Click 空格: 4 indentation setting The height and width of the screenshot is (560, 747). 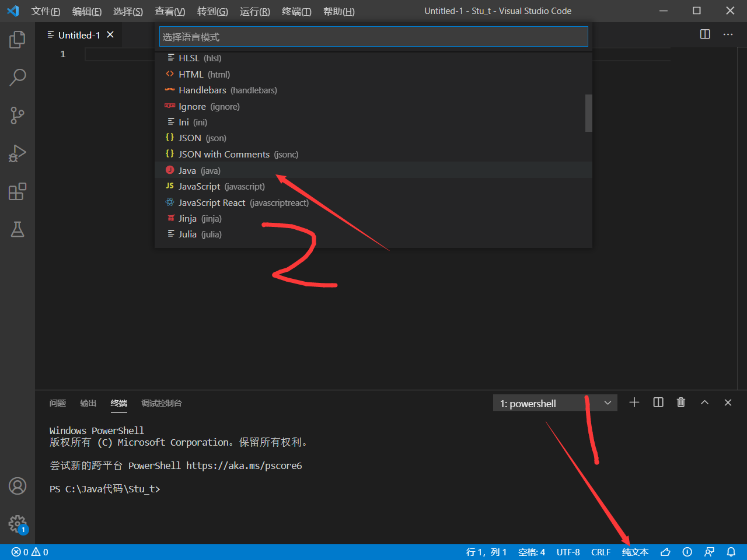click(532, 552)
